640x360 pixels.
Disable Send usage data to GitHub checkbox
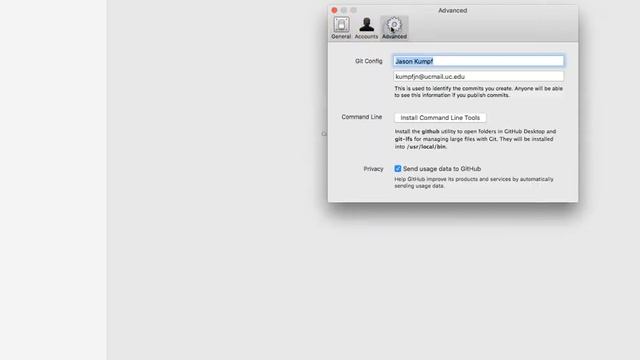[x=398, y=169]
